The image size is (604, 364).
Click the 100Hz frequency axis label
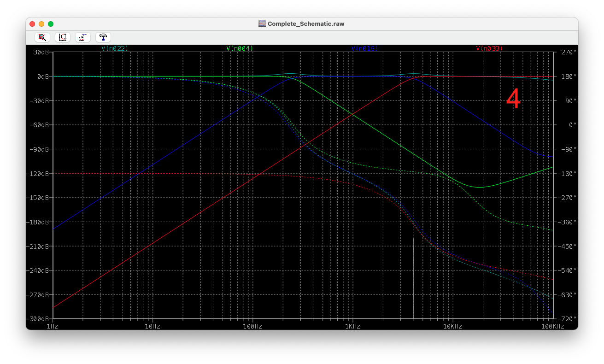[252, 326]
